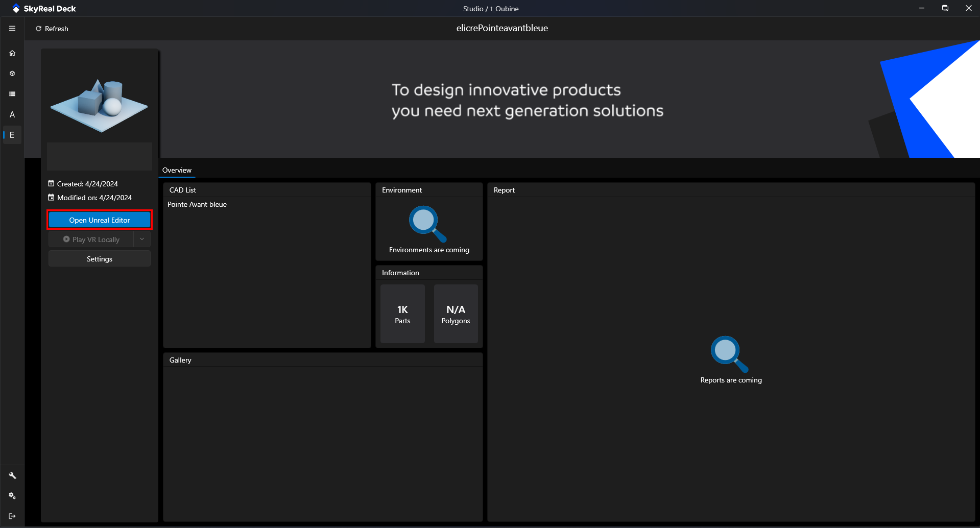Screen dimensions: 980x528
Task: Open the list view icon in the sidebar
Action: (12, 94)
